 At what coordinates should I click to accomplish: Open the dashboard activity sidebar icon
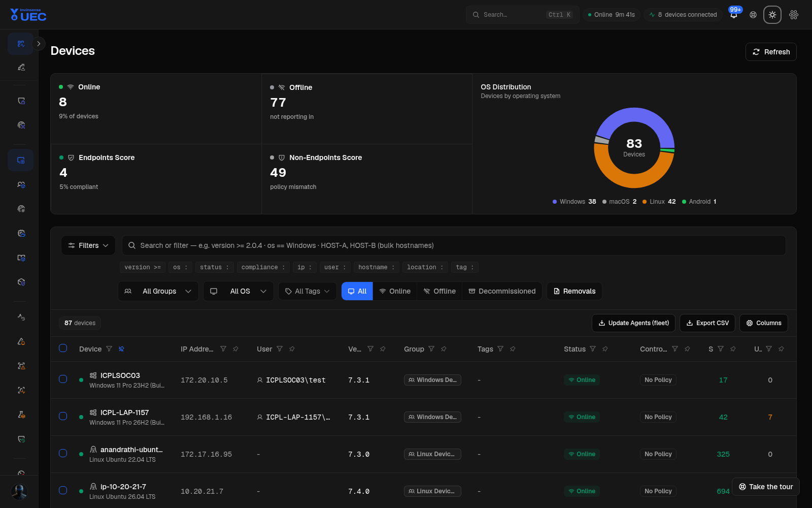click(21, 44)
